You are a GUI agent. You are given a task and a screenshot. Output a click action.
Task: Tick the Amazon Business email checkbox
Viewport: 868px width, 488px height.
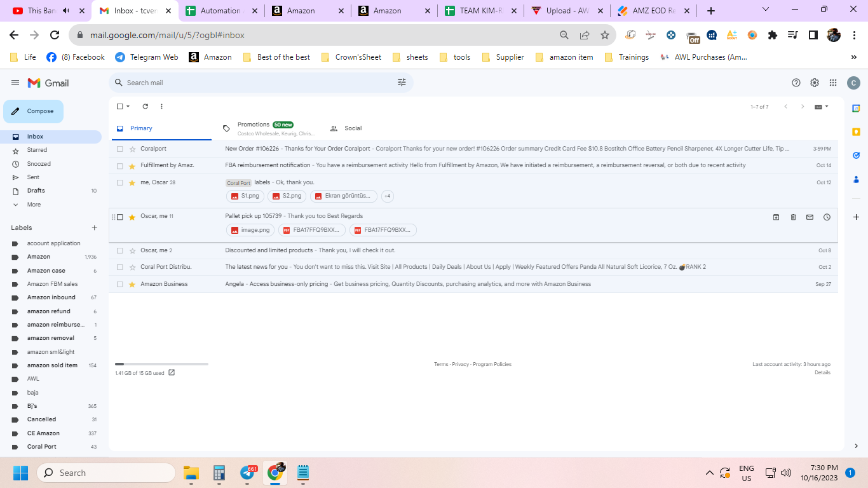(119, 284)
